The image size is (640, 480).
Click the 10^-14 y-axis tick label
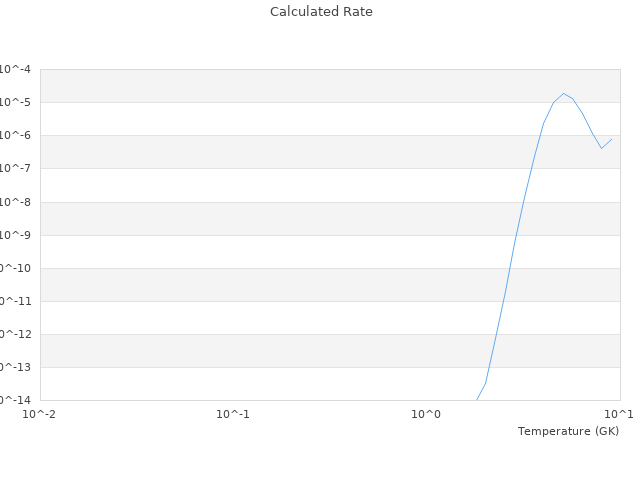pos(14,399)
